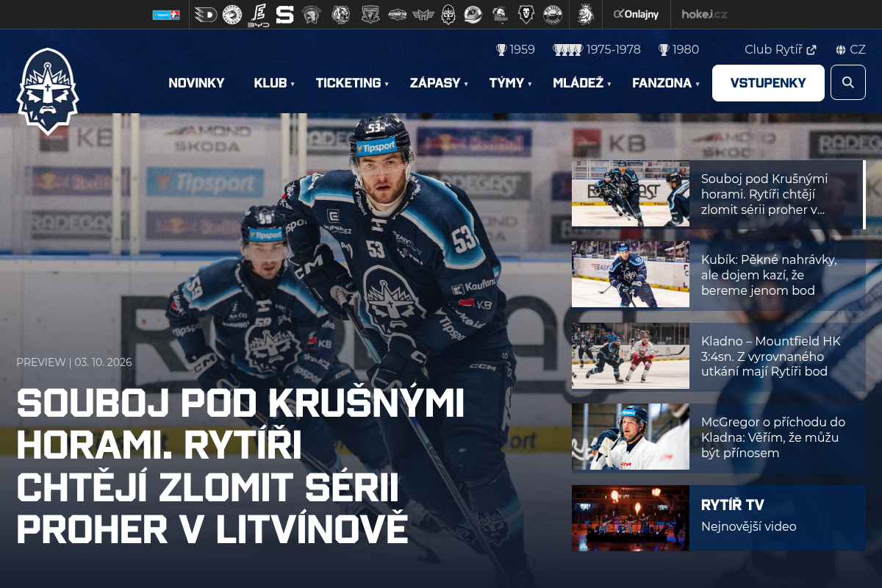Screen dimensions: 882x588
Task: Open the Onlajny link in top bar
Action: coord(636,14)
